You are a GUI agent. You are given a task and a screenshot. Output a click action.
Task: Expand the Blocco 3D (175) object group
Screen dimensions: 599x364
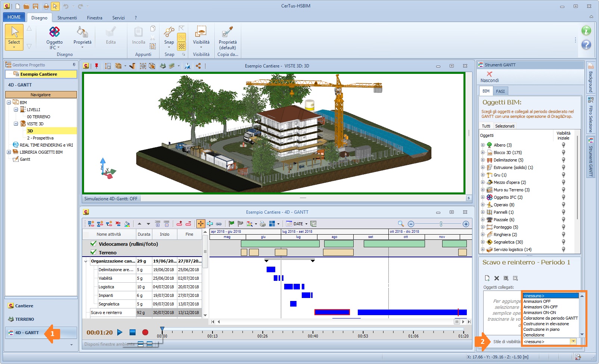point(482,153)
